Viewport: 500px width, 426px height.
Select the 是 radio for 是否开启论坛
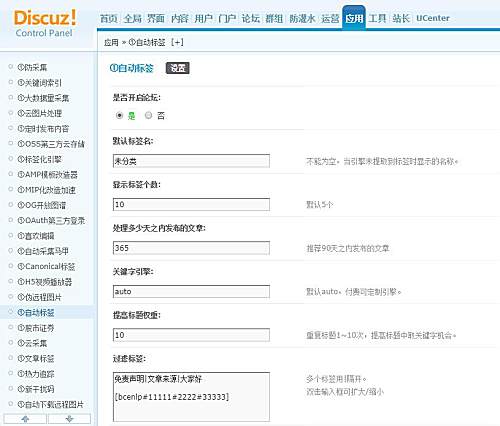tap(119, 115)
